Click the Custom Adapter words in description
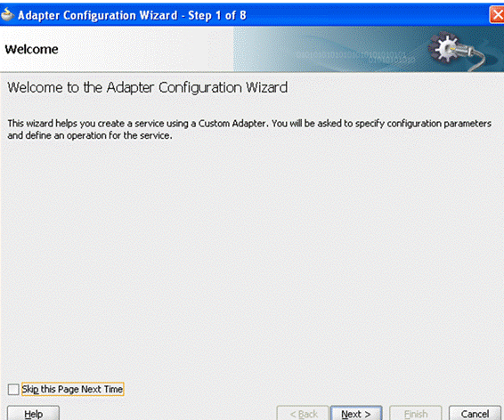This screenshot has width=504, height=420. click(232, 124)
